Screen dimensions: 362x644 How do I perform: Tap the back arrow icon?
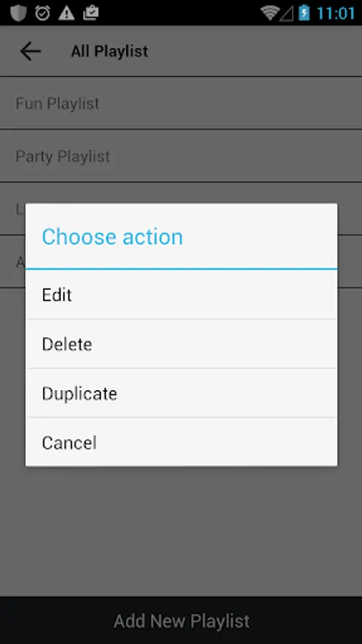(x=30, y=52)
